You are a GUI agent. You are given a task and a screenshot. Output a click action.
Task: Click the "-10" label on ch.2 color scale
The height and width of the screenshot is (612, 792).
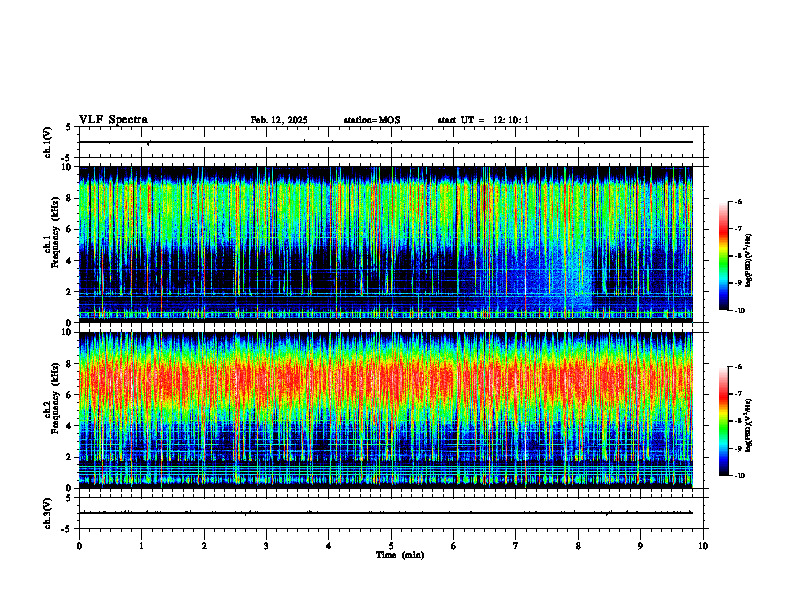point(739,476)
